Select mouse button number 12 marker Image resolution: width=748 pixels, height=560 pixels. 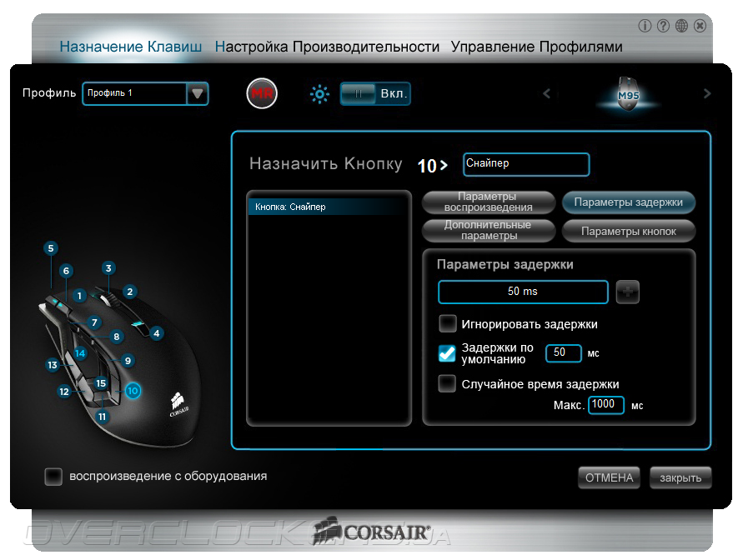click(x=64, y=392)
